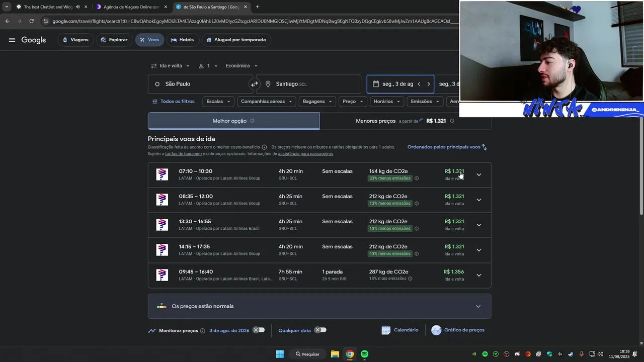
Task: Open the Gráfico de preços view
Action: pos(458,330)
